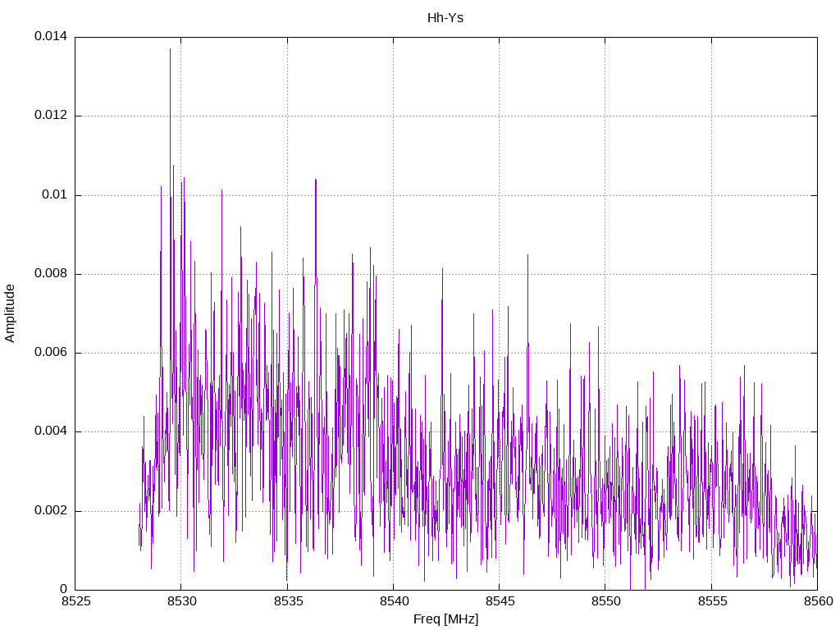Click the y-axis tick label 0.012

pyautogui.click(x=51, y=115)
